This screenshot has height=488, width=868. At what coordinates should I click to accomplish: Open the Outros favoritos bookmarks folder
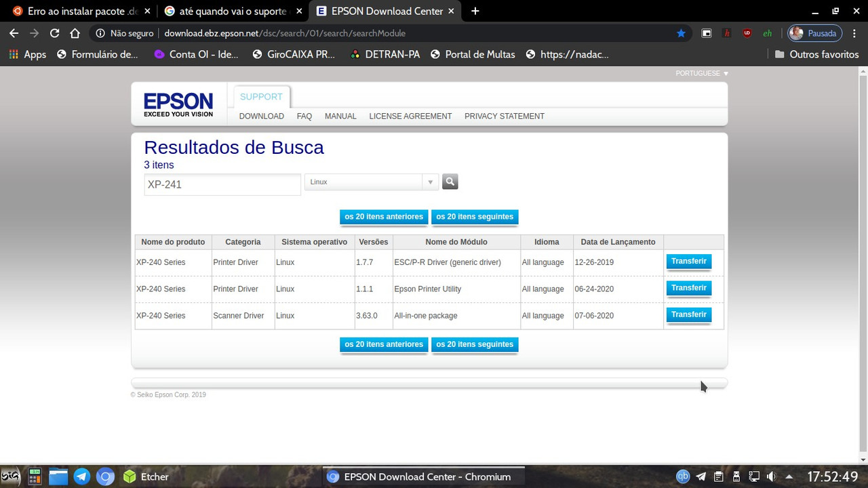(x=816, y=54)
